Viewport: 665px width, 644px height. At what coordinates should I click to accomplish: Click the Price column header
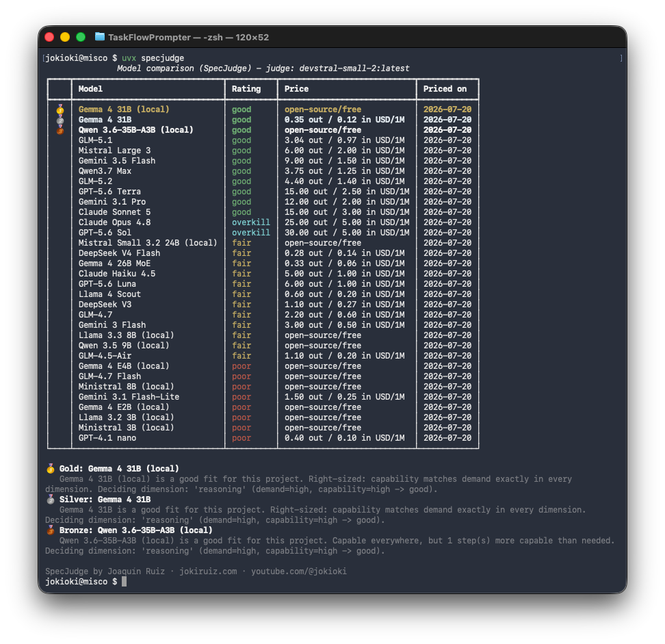pos(296,89)
